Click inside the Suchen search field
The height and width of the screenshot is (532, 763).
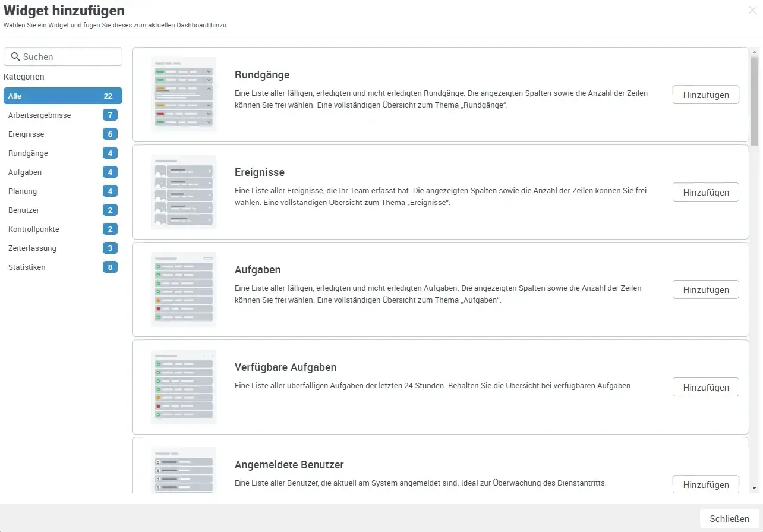pos(65,56)
